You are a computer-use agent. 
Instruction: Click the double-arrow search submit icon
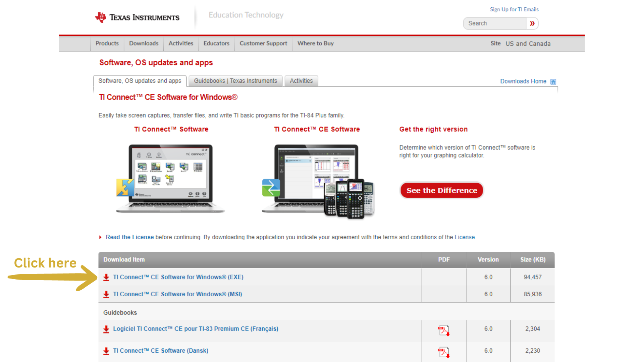tap(532, 23)
